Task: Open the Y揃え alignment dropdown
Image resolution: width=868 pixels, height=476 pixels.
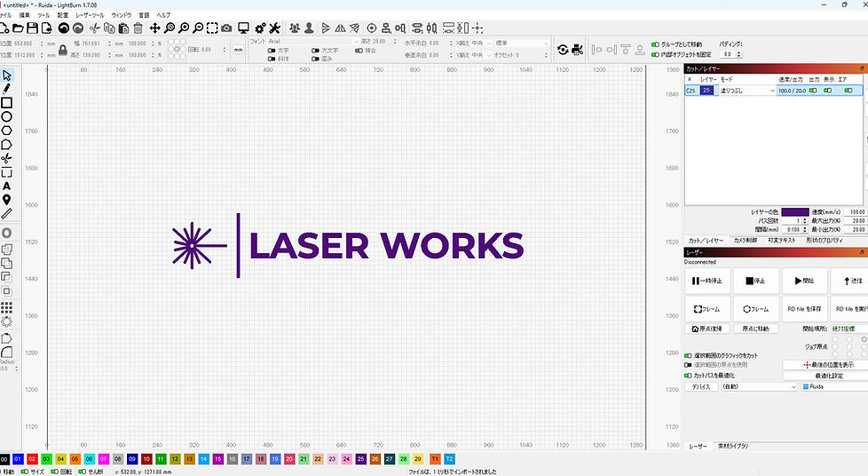Action: tap(481, 55)
